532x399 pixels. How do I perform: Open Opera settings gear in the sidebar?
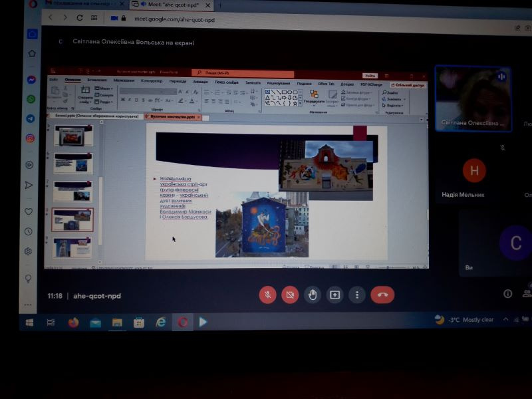[x=28, y=251]
